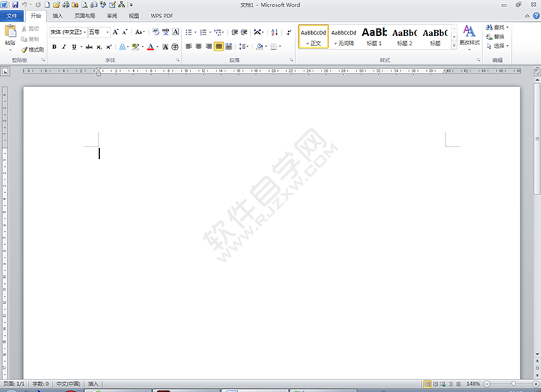The width and height of the screenshot is (541, 392).
Task: Click the red Font Color A button
Action: pos(150,47)
